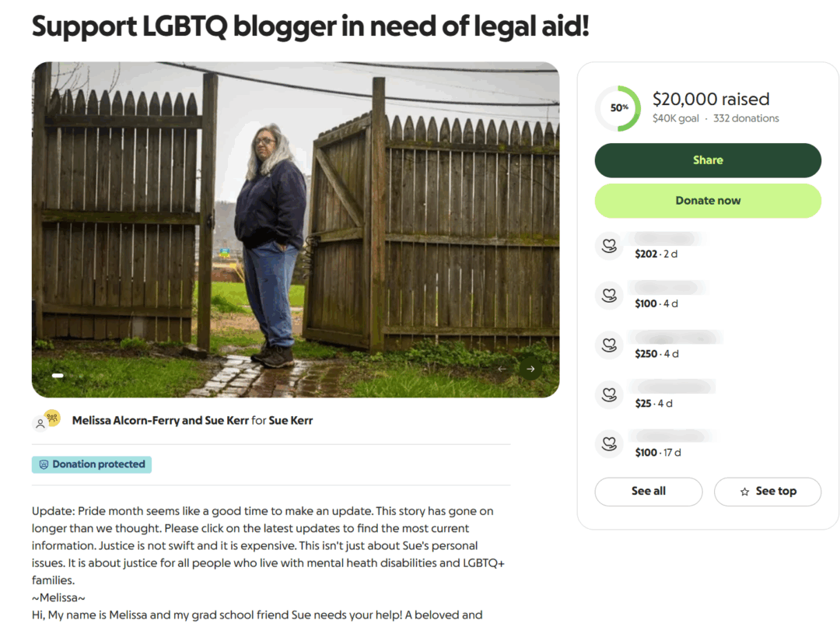View all donations with See all
The width and height of the screenshot is (840, 627).
click(648, 492)
